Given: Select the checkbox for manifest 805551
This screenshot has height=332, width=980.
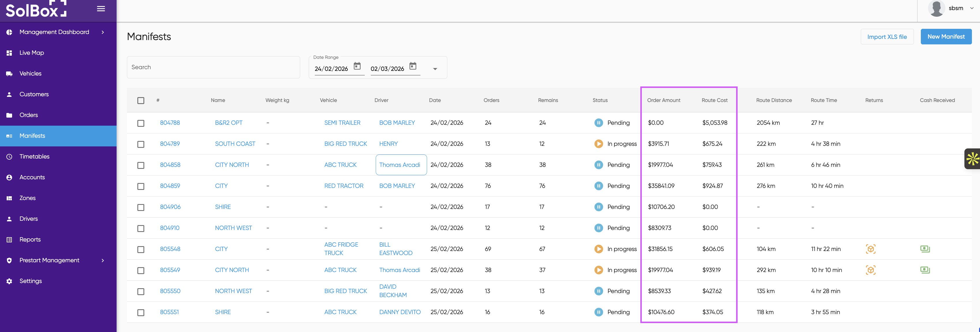Looking at the screenshot, I should click(x=141, y=312).
